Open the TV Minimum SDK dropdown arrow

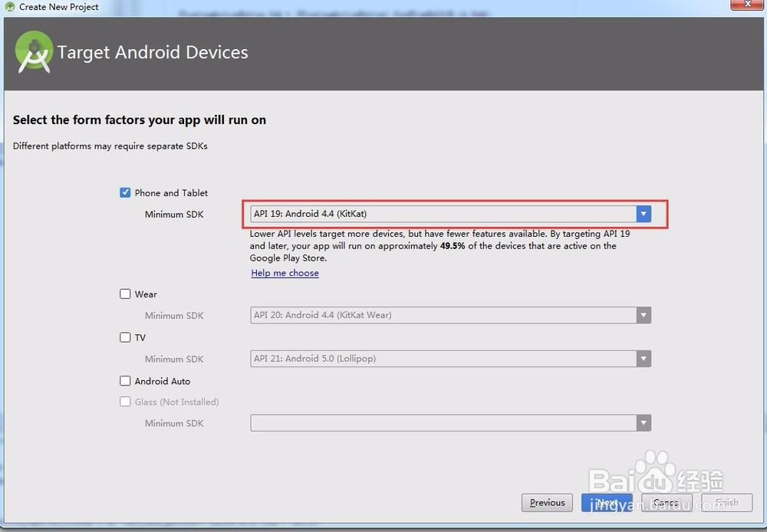coord(644,359)
